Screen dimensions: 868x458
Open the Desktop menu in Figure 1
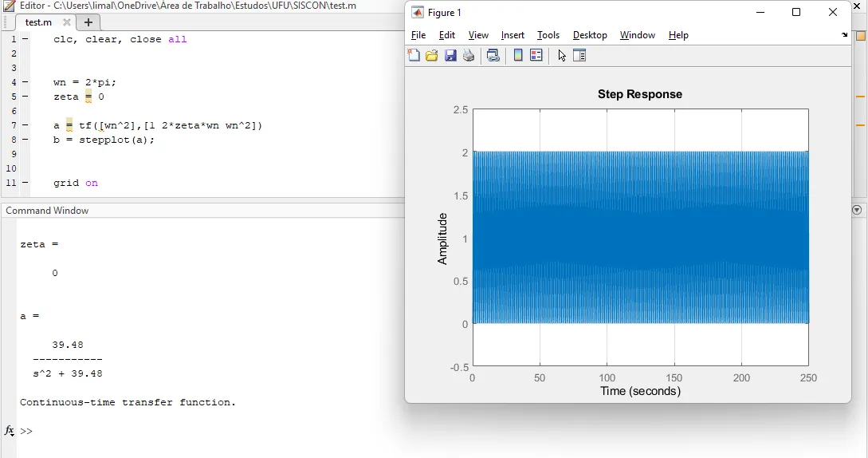[590, 35]
